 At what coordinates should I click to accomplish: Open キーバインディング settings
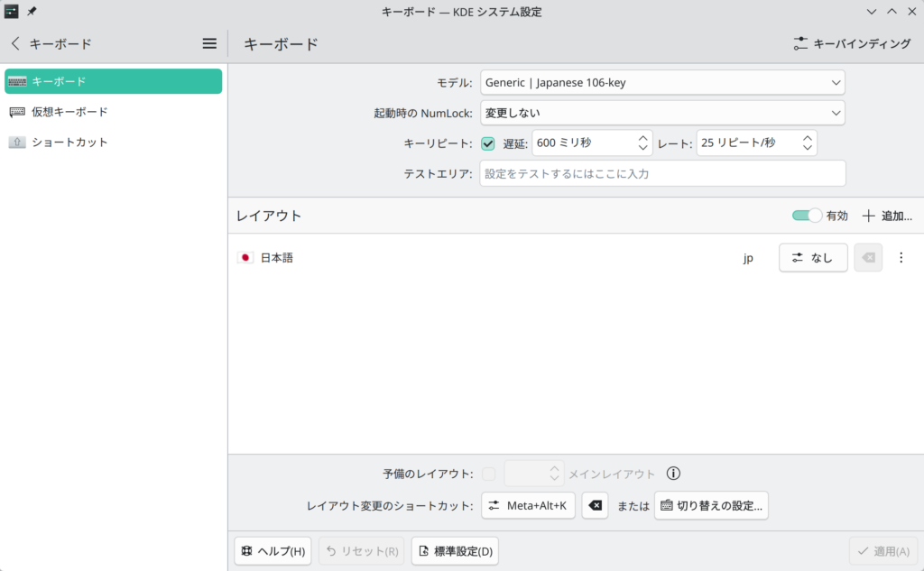click(852, 43)
